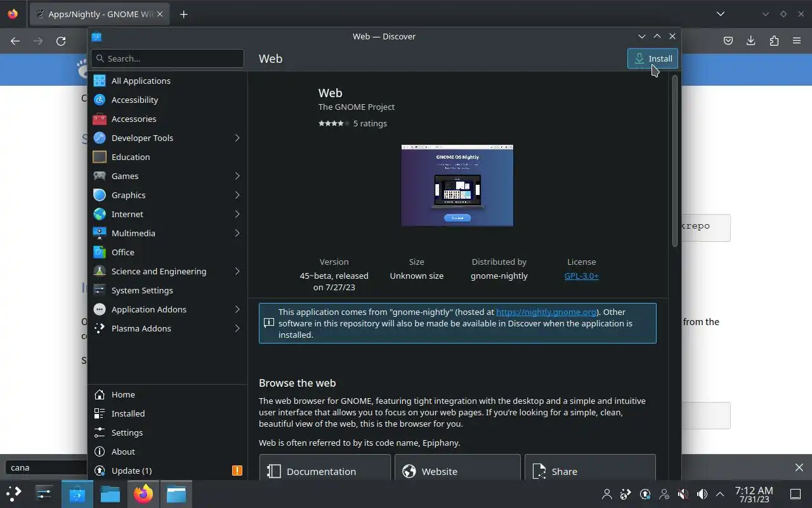Close the Firefox find bar

click(799, 467)
